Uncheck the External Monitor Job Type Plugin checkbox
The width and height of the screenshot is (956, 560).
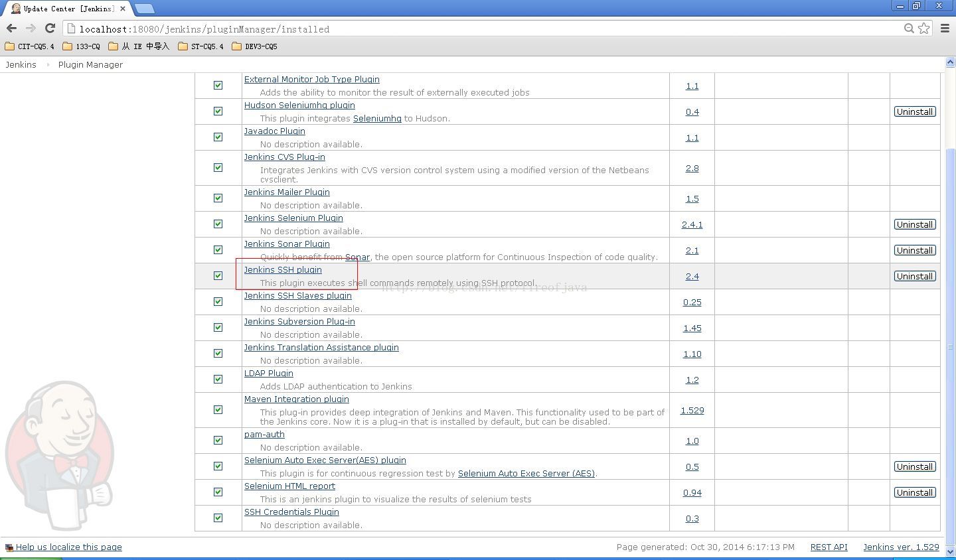point(218,86)
